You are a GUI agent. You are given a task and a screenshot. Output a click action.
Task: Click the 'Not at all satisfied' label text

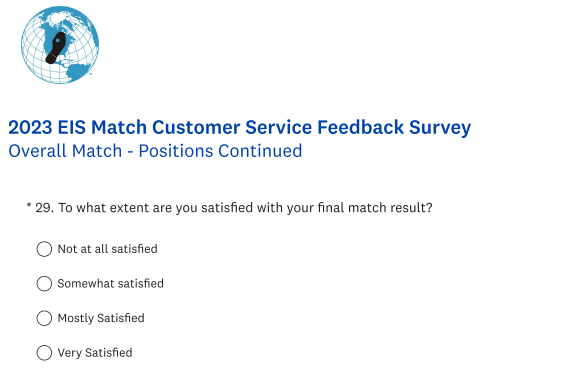click(x=108, y=249)
